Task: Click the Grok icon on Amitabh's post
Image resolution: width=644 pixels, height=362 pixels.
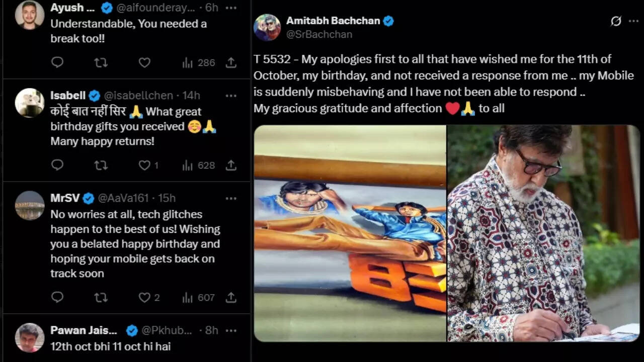Action: point(615,21)
